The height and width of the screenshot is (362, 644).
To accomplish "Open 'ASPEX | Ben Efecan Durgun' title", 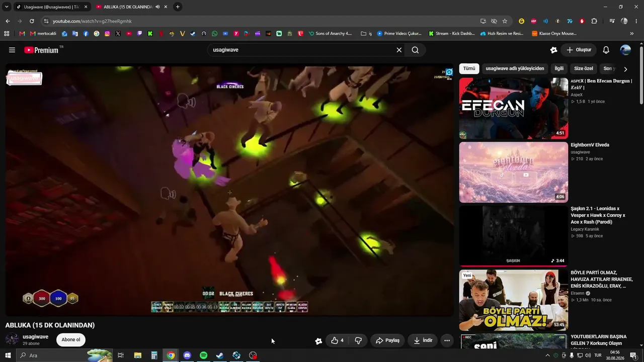I will 601,84.
